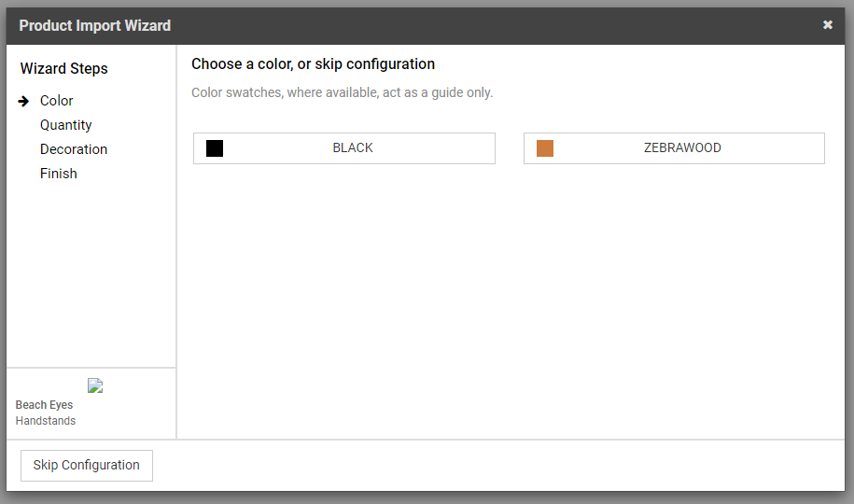Go to the Color wizard step
The height and width of the screenshot is (504, 854).
(x=56, y=101)
